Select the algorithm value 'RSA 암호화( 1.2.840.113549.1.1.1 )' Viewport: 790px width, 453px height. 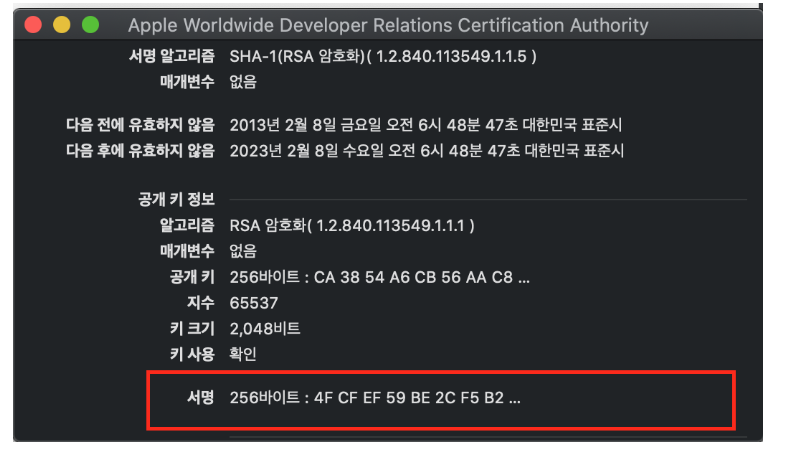352,225
